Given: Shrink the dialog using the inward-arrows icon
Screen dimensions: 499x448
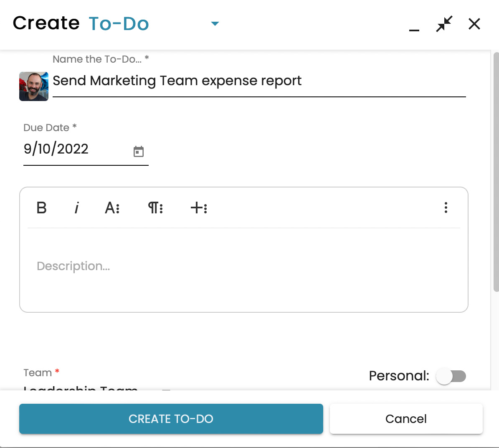Looking at the screenshot, I should [x=444, y=24].
